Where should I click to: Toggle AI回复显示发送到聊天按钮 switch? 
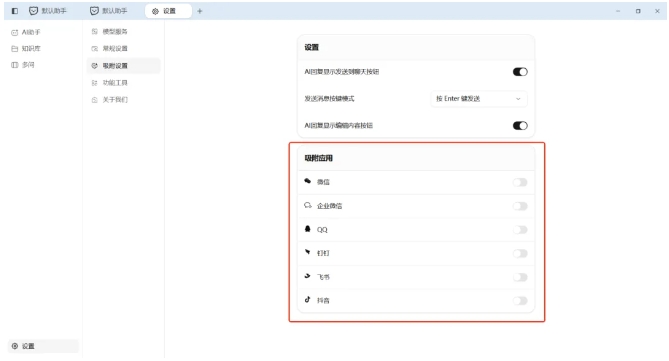coord(520,72)
